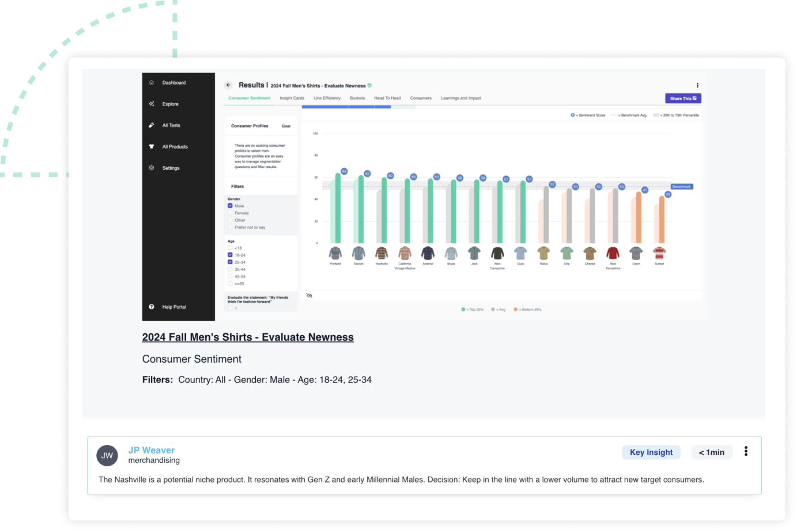The image size is (797, 532).
Task: Open the Help Portal question icon
Action: [x=152, y=307]
